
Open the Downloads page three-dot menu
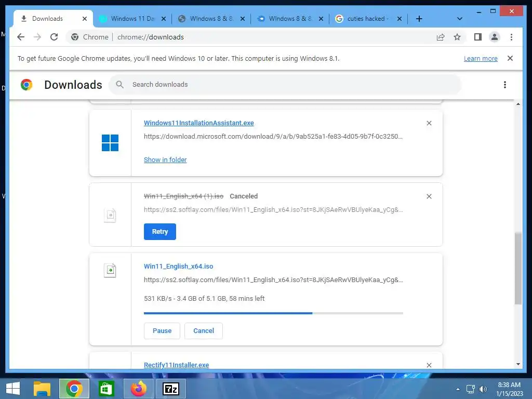505,85
